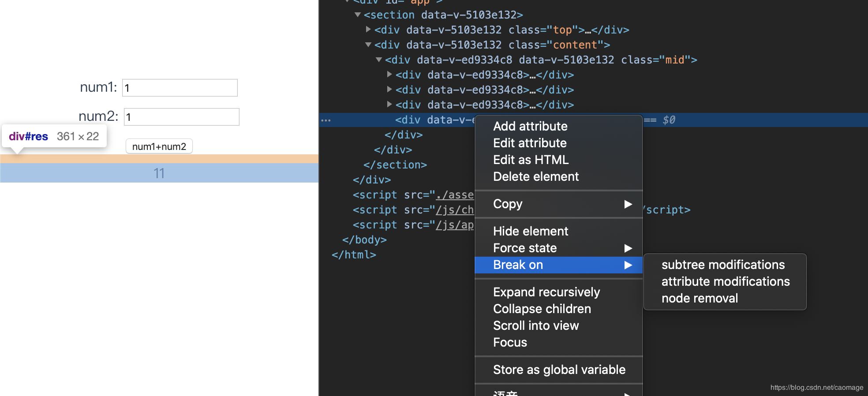Click into the num1 input field
Viewport: 868px width, 396px height.
click(x=180, y=88)
